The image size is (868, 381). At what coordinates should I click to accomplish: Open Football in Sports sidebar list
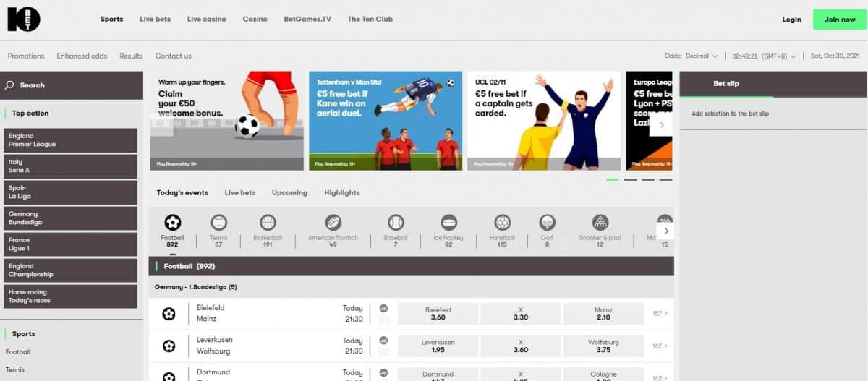pyautogui.click(x=18, y=352)
